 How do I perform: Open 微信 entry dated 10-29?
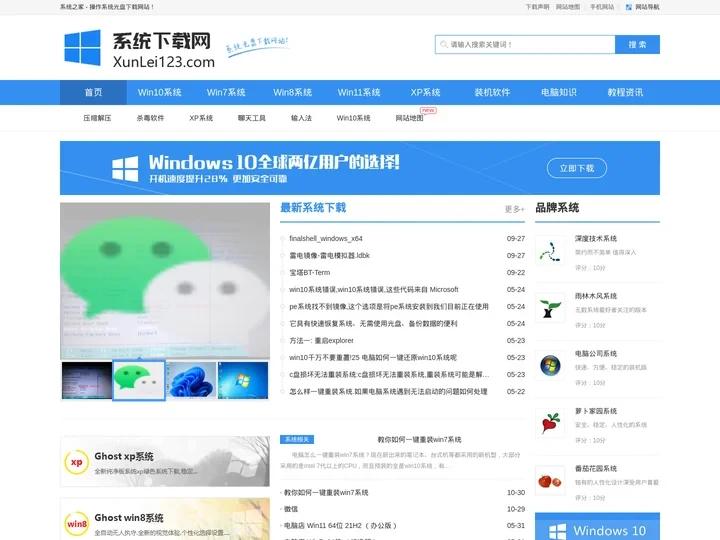click(291, 509)
